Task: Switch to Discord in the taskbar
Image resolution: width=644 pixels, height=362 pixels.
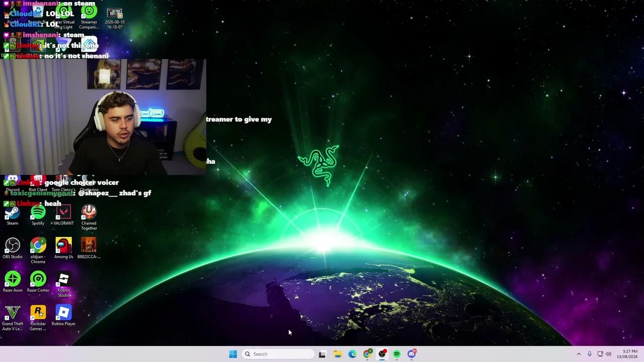Action: (412, 354)
